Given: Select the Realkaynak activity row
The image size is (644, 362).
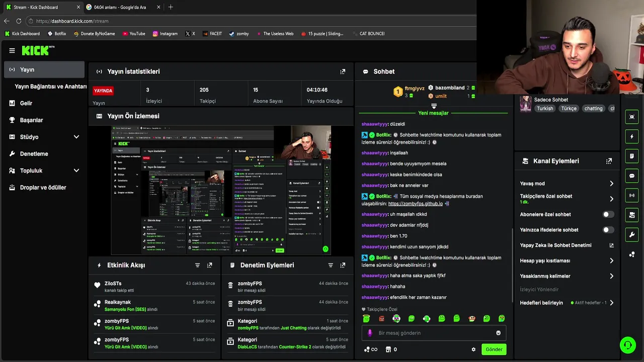Looking at the screenshot, I should point(154,306).
